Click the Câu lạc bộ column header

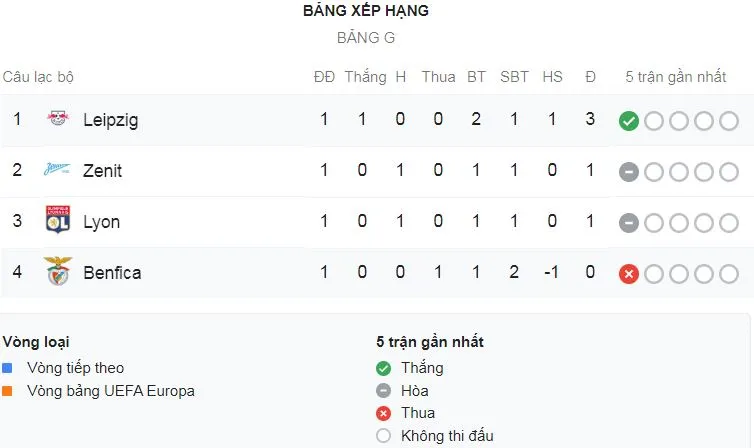click(x=38, y=77)
